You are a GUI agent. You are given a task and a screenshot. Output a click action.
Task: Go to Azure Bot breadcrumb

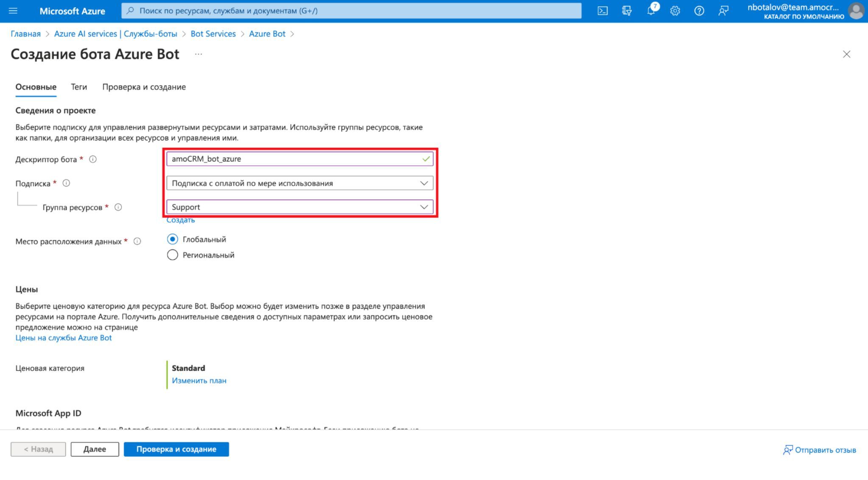tap(267, 34)
